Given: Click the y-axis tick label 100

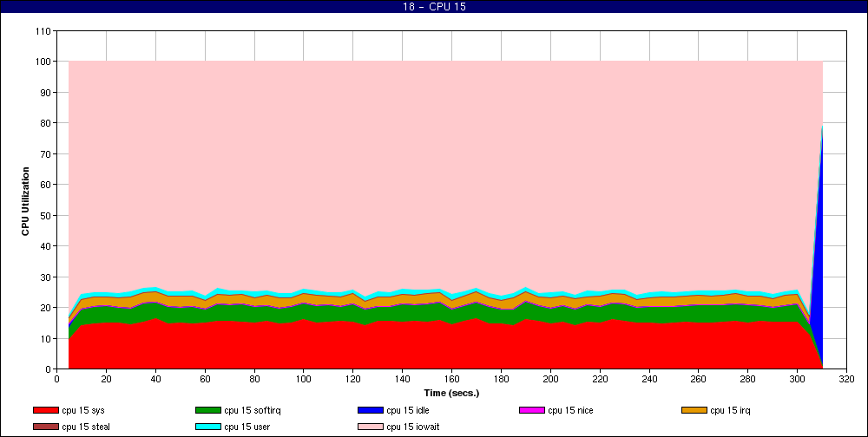Looking at the screenshot, I should tap(43, 62).
